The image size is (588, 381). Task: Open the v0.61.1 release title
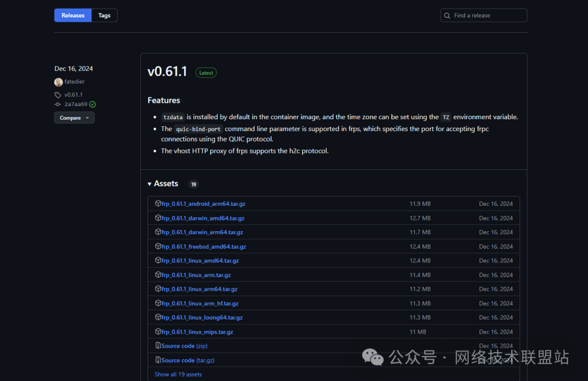click(x=167, y=71)
